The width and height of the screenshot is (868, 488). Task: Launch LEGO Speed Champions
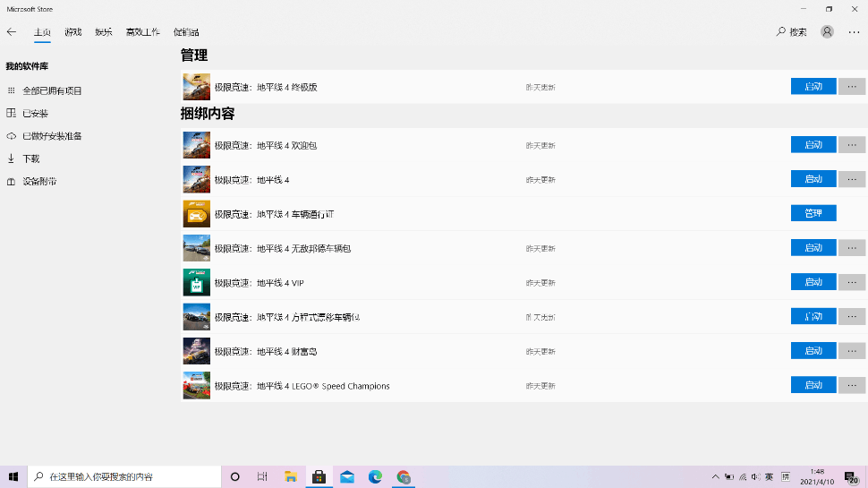click(x=813, y=385)
